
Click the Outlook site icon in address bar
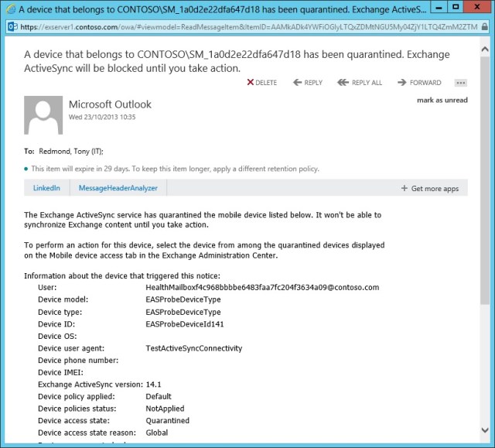tap(11, 26)
